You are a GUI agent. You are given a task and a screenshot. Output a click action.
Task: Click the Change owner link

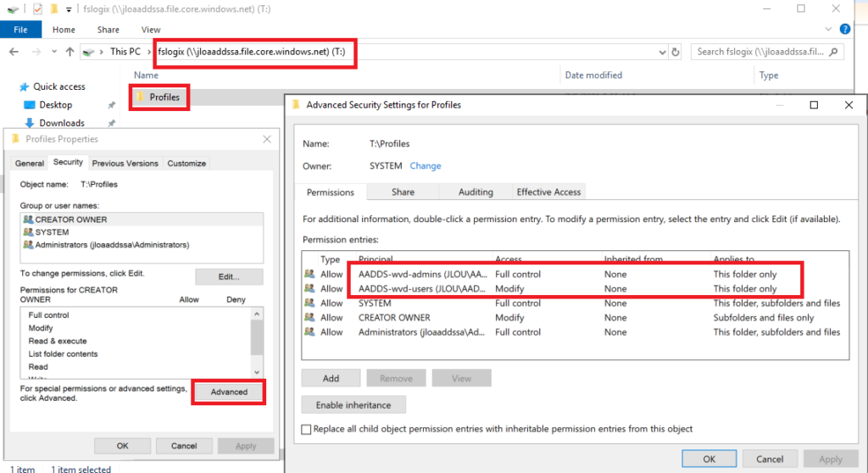point(426,165)
